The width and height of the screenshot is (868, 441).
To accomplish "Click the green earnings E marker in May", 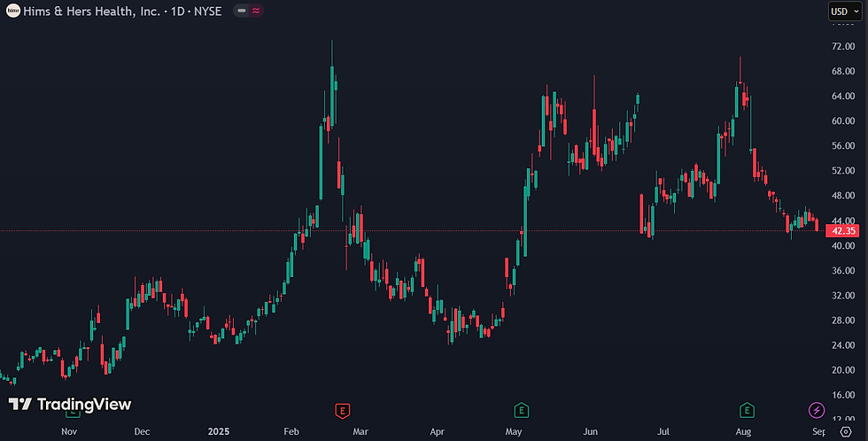I will pos(521,411).
